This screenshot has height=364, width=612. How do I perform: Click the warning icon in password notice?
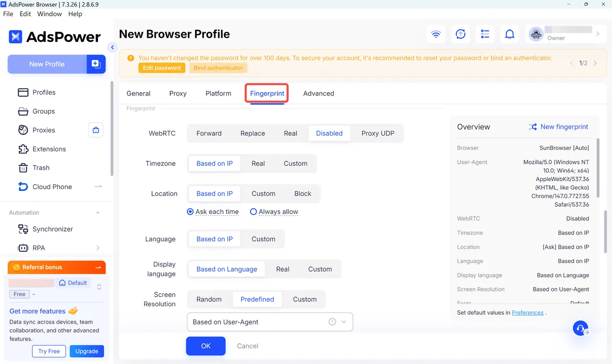tap(131, 58)
